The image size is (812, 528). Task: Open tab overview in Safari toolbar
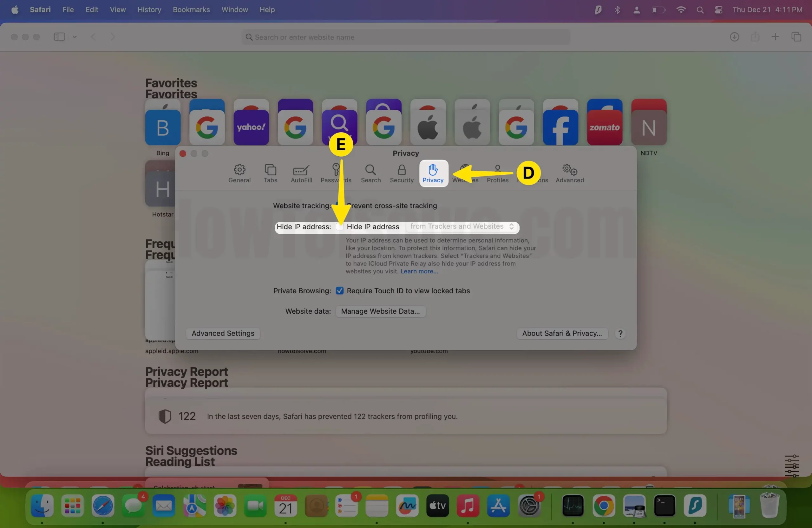(x=796, y=37)
